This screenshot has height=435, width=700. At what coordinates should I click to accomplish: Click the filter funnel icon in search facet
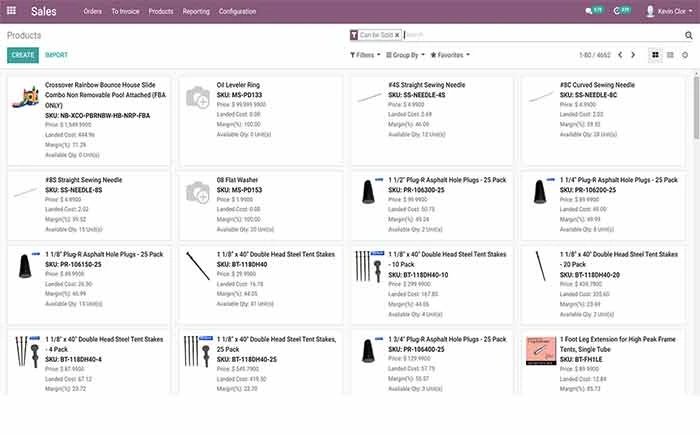click(354, 35)
